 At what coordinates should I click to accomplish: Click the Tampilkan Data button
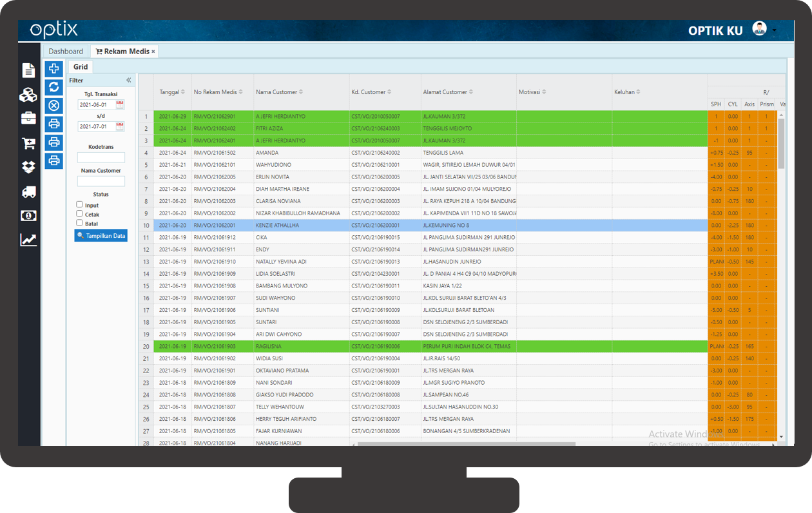click(101, 236)
